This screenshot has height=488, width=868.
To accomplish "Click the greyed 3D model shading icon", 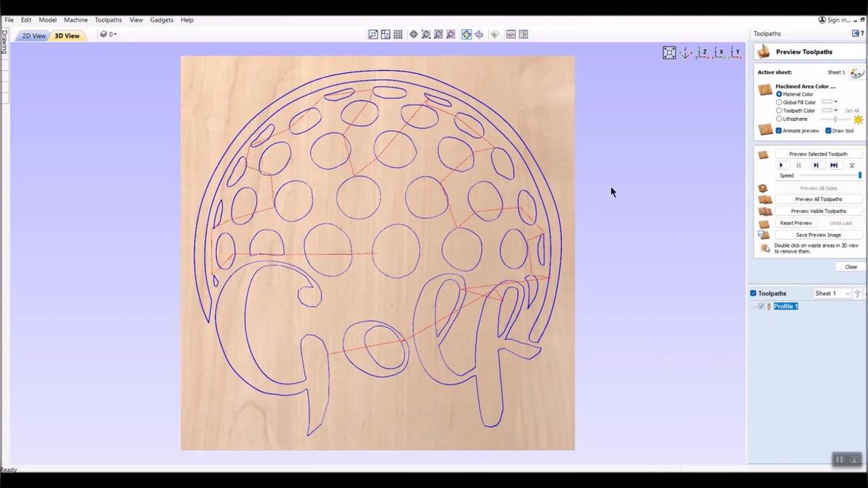I will point(495,34).
